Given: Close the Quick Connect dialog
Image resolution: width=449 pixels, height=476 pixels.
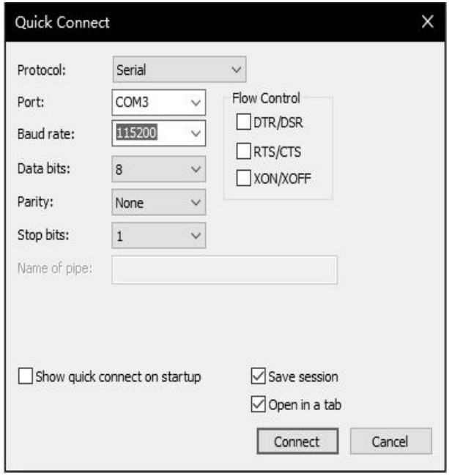Looking at the screenshot, I should click(428, 22).
